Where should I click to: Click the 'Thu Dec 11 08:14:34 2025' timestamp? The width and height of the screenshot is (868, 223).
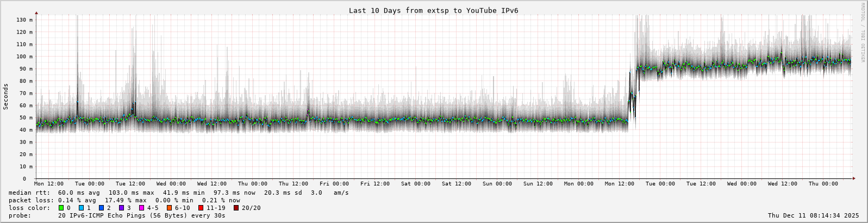coord(813,215)
